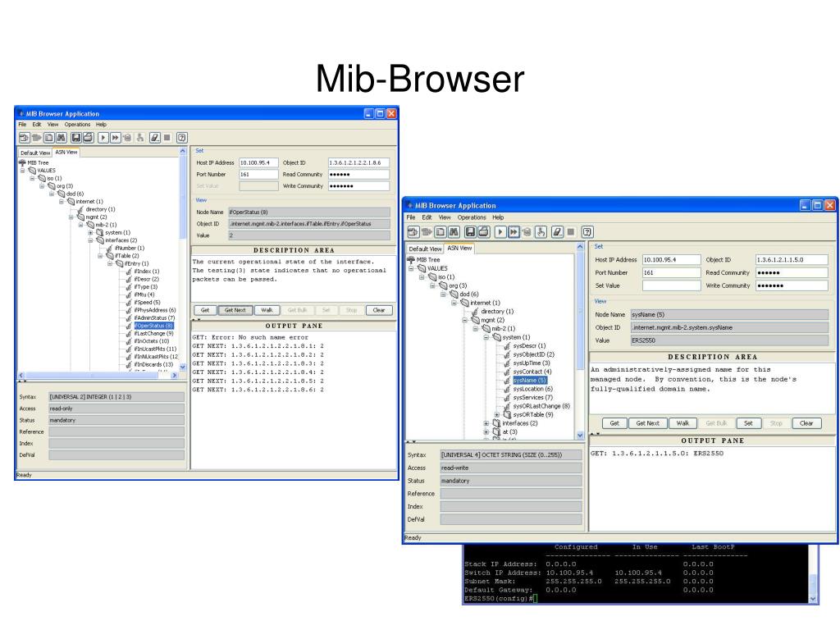The image size is (840, 630).
Task: Click the Set button in sysName window
Action: (x=748, y=423)
